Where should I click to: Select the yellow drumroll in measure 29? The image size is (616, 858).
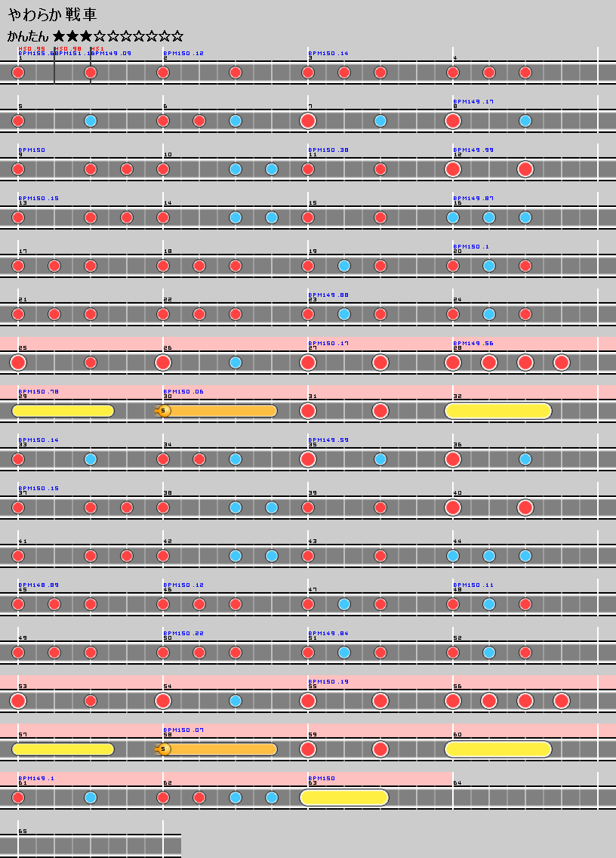pos(63,411)
